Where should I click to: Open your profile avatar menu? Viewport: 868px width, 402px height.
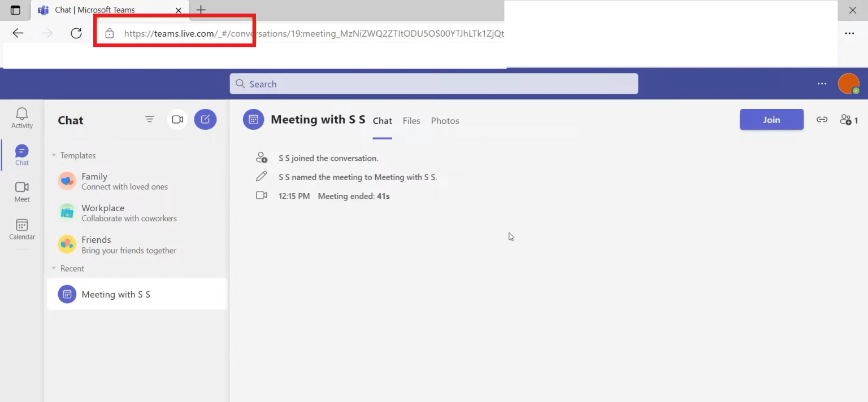pyautogui.click(x=849, y=84)
